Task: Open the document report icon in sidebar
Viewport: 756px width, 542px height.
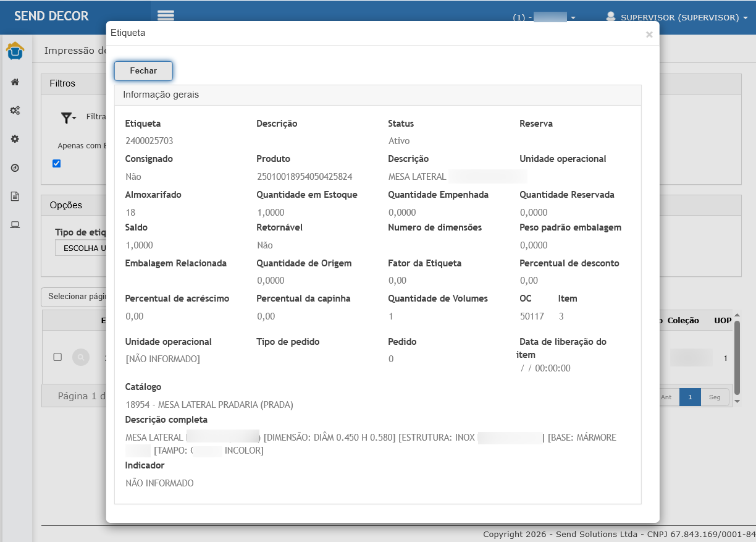Action: (x=15, y=197)
